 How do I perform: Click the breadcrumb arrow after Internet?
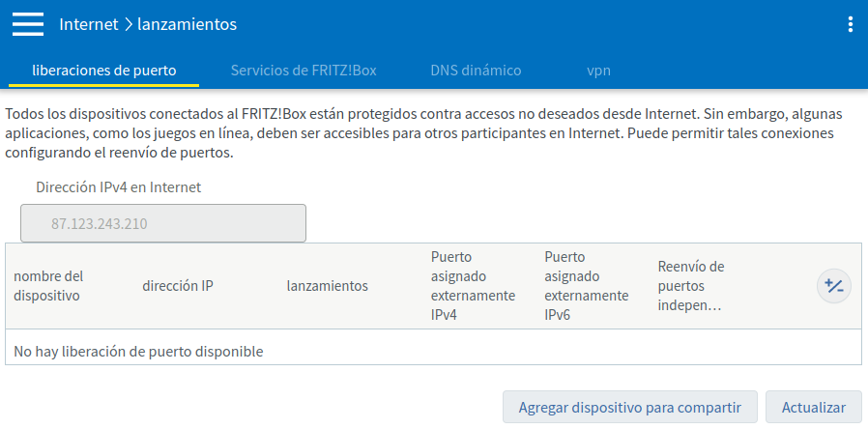[128, 24]
